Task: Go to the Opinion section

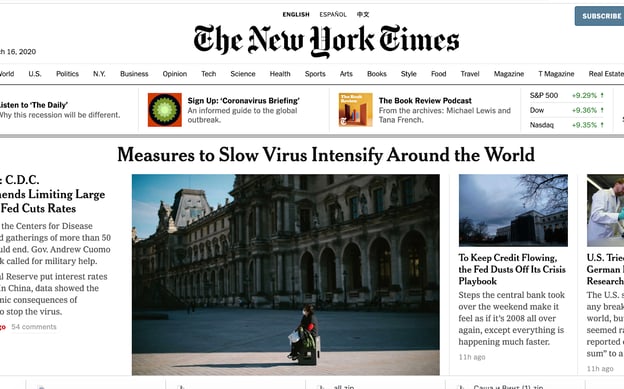Action: 175,74
